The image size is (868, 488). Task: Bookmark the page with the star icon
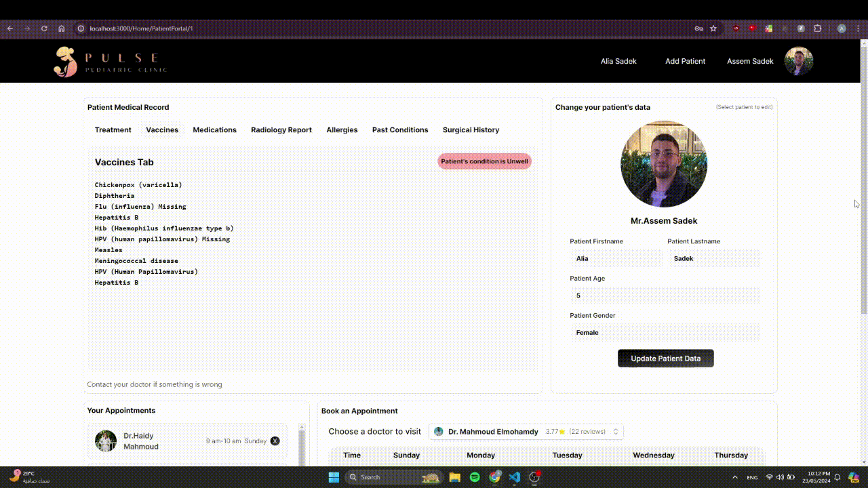713,28
